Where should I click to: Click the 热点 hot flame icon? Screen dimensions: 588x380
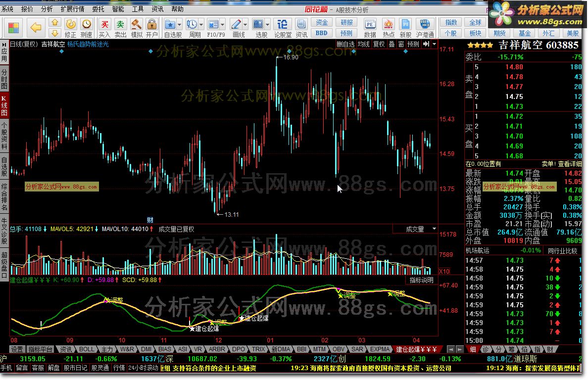pyautogui.click(x=389, y=24)
